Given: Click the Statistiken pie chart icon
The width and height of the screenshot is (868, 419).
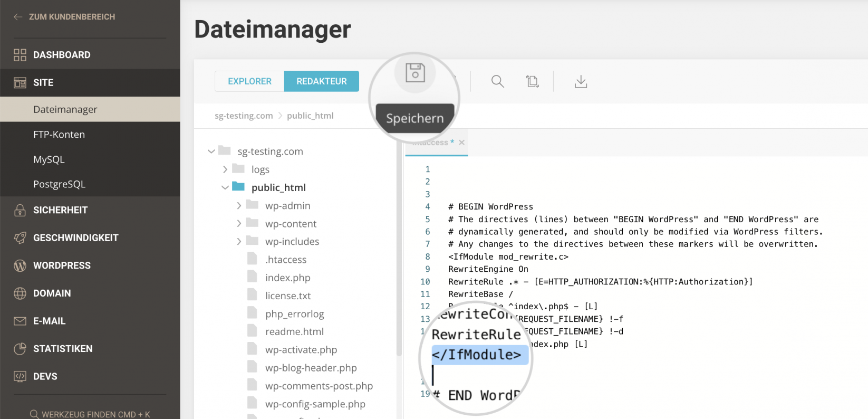Looking at the screenshot, I should 20,349.
